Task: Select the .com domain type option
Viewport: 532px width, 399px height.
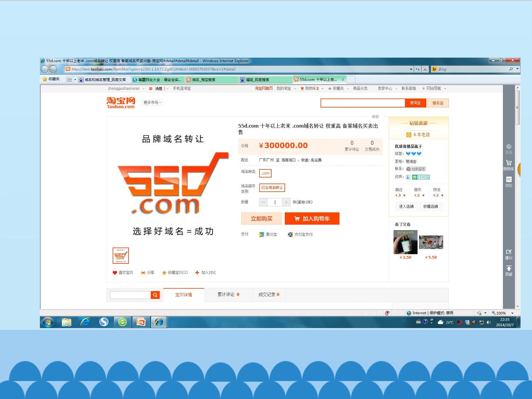Action: pos(265,173)
